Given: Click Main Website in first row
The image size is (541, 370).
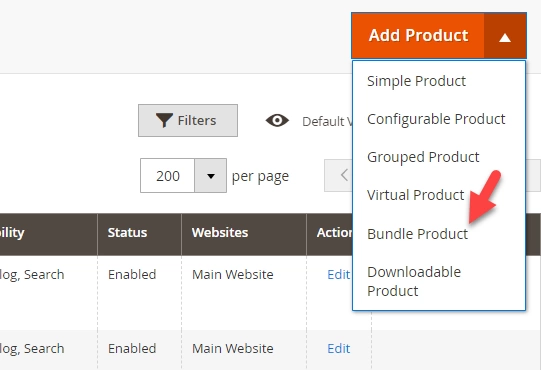Looking at the screenshot, I should point(233,275).
